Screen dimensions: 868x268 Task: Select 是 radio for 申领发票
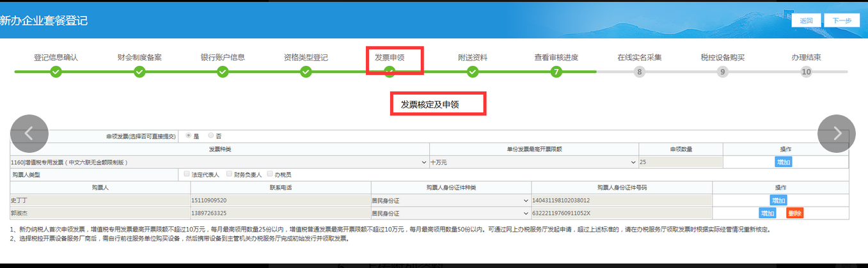coord(188,136)
